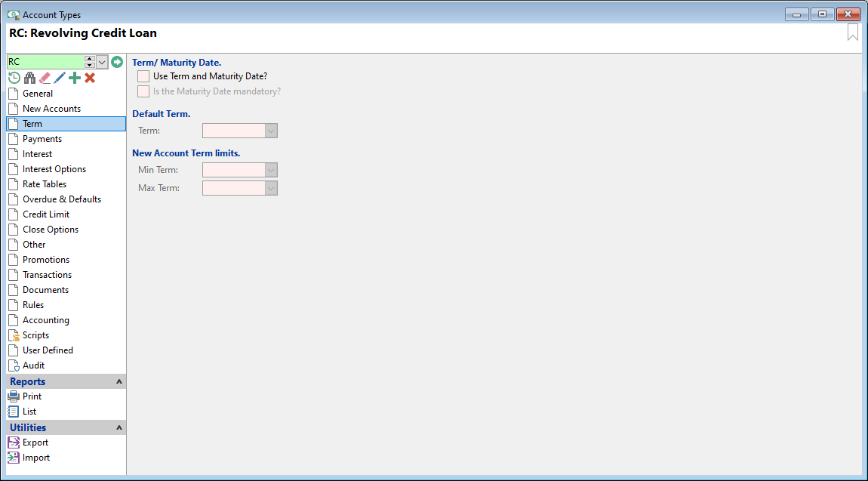
Task: Click the green go arrow beside RC field
Action: coord(117,62)
